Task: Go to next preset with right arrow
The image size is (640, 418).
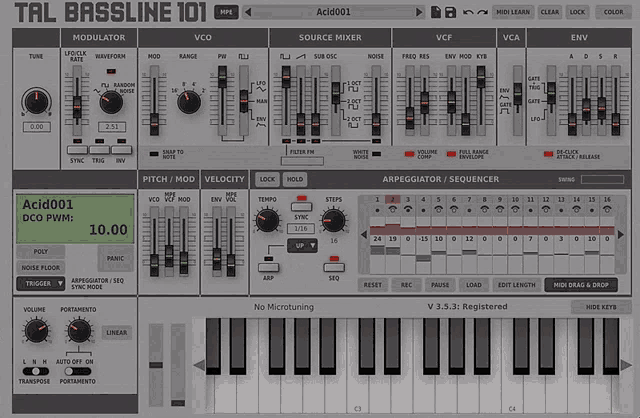Action: pos(419,12)
